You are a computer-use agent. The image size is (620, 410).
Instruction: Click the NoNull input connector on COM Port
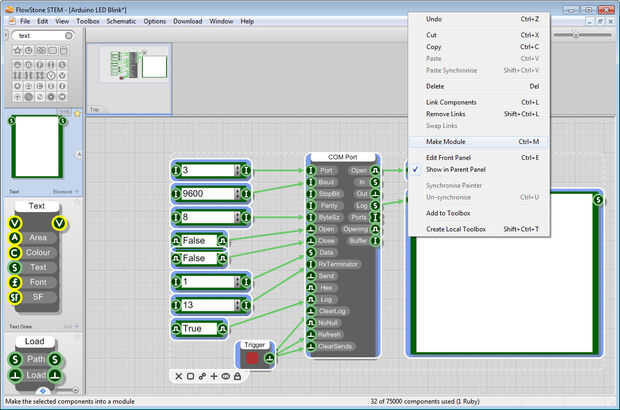311,323
